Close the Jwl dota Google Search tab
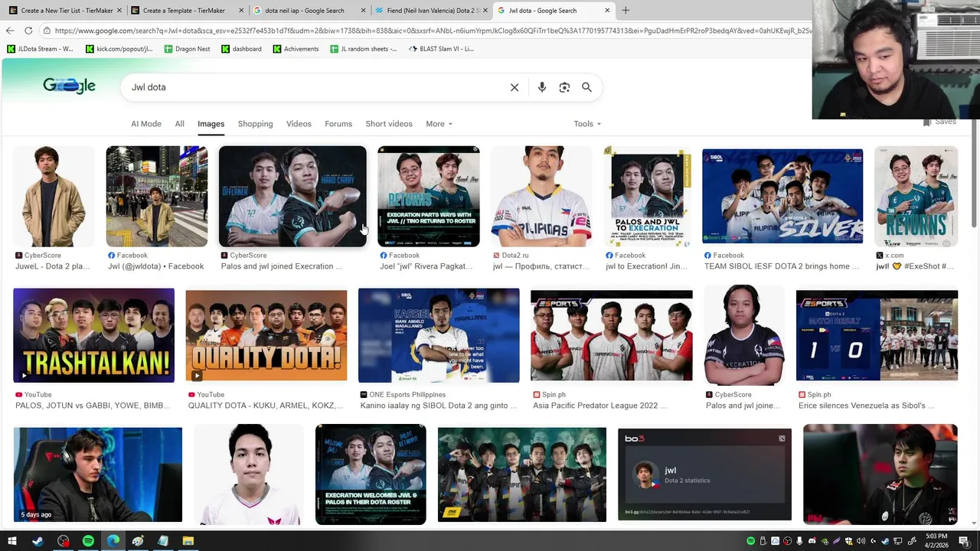Image resolution: width=980 pixels, height=551 pixels. click(x=607, y=11)
